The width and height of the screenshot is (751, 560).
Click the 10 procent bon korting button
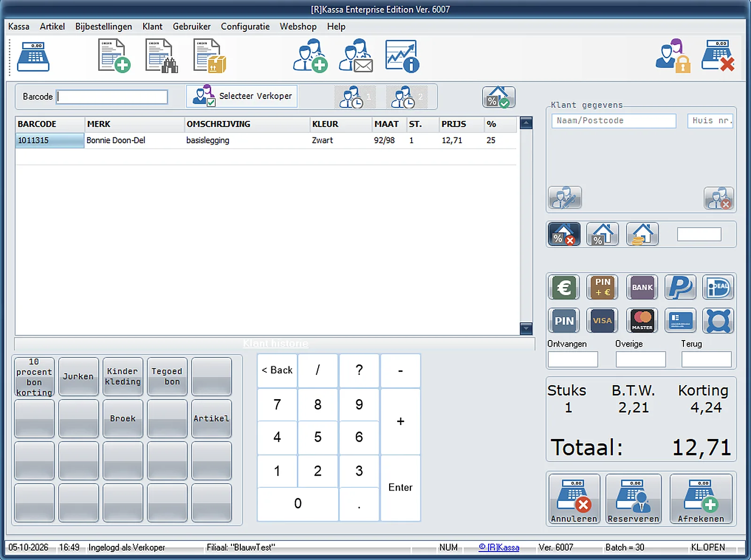pyautogui.click(x=34, y=377)
